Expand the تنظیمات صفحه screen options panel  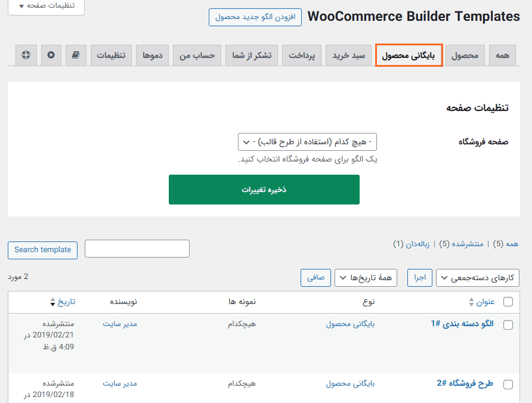point(46,6)
